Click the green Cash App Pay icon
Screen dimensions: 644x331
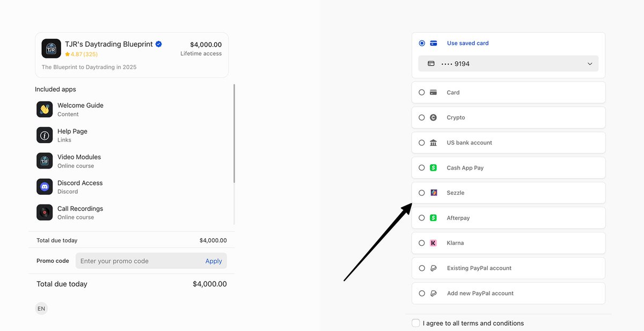(434, 168)
